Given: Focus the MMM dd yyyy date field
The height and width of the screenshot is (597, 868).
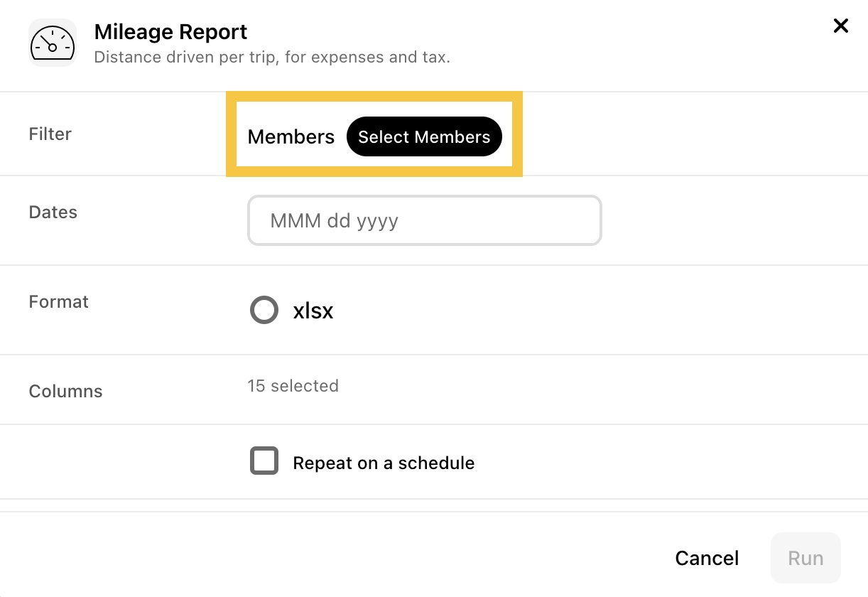Looking at the screenshot, I should coord(425,220).
